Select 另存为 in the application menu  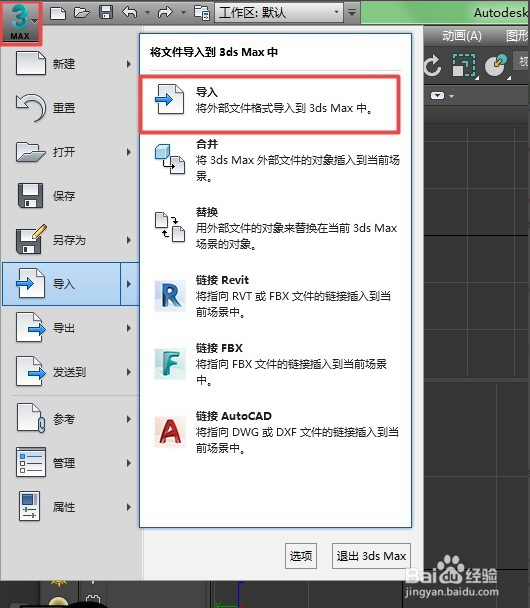(x=72, y=240)
